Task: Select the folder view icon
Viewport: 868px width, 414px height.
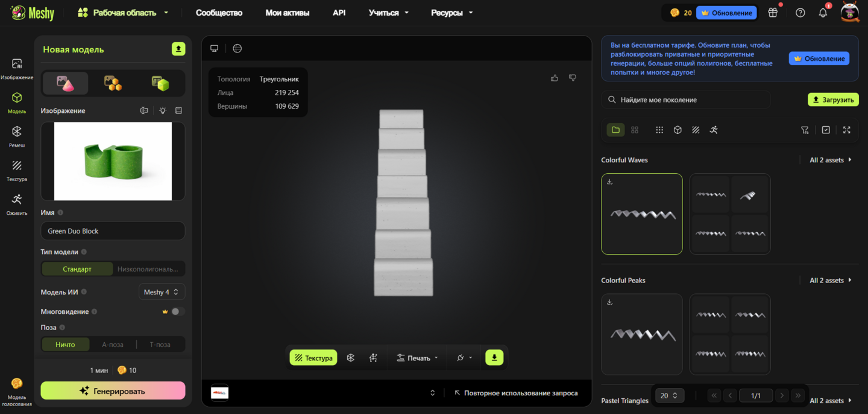Action: [x=615, y=130]
